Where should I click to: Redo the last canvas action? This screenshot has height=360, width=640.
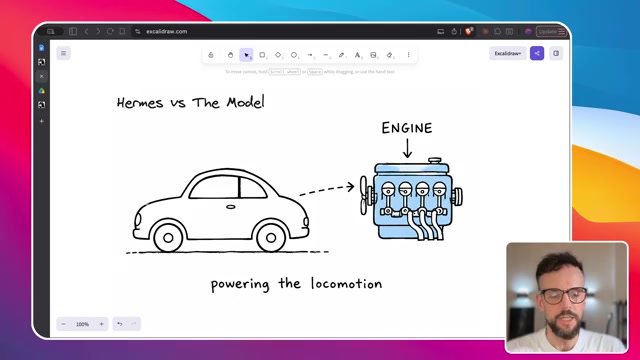click(134, 324)
